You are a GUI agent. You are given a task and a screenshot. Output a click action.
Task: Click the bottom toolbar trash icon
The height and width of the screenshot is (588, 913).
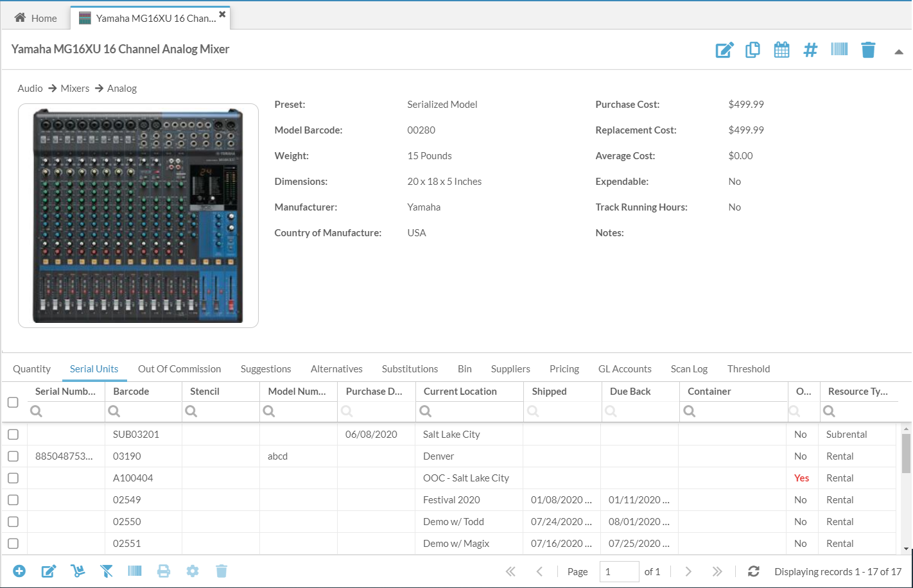tap(222, 571)
